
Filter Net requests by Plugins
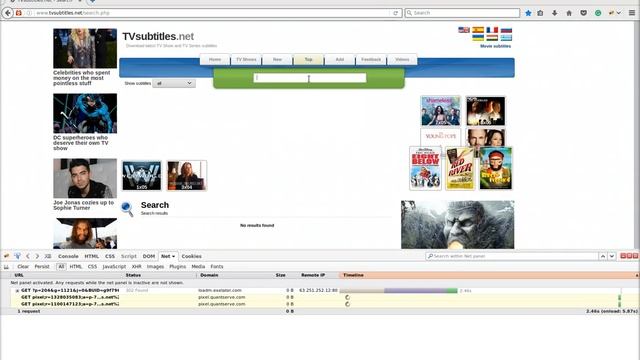pyautogui.click(x=178, y=267)
